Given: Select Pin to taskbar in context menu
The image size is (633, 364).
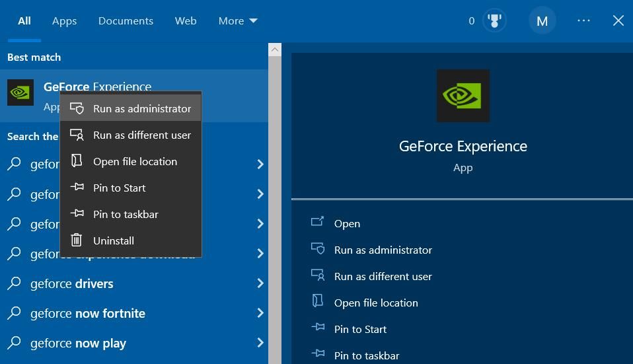Looking at the screenshot, I should (130, 214).
